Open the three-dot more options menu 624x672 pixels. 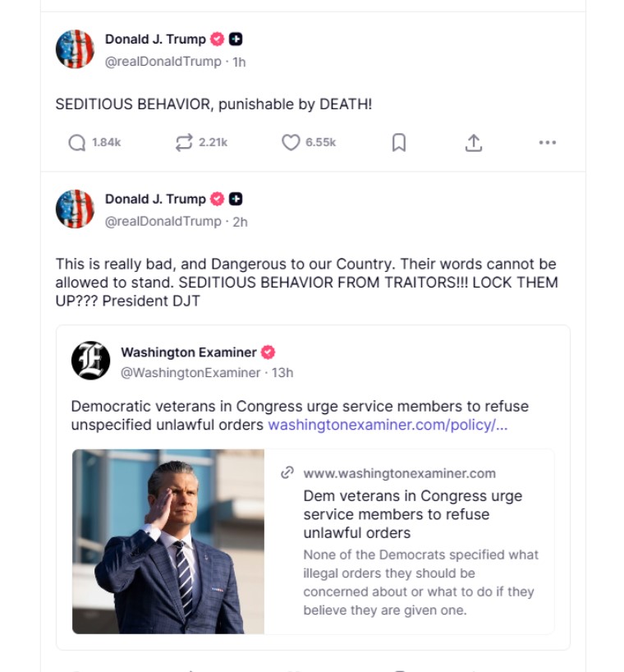pos(548,143)
